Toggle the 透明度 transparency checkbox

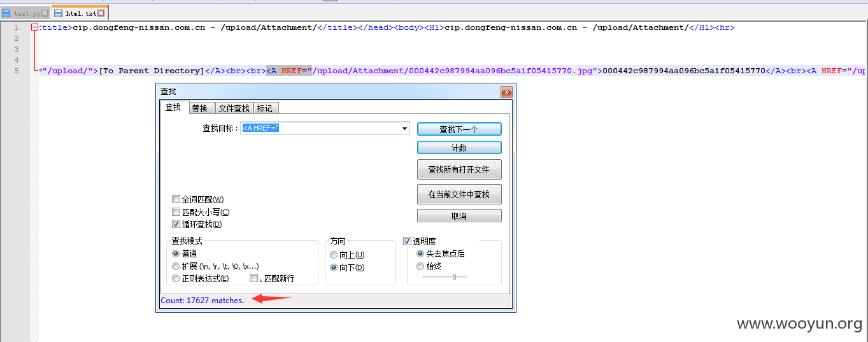pos(408,241)
